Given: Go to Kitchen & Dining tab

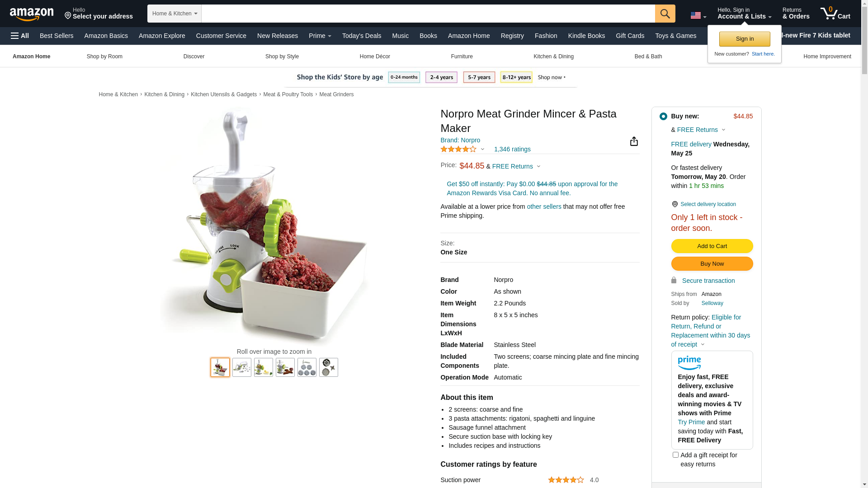Looking at the screenshot, I should 553,56.
